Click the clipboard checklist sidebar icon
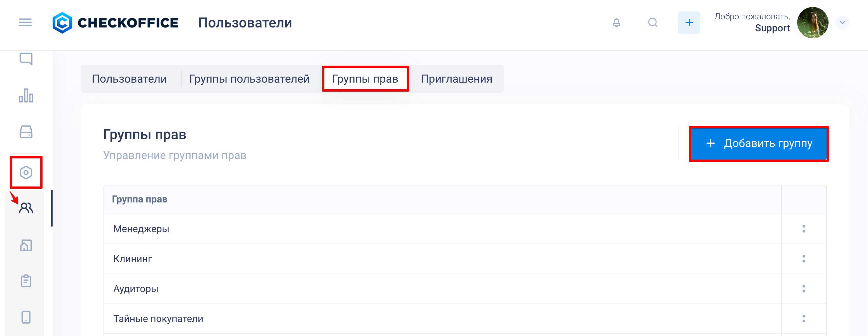868x336 pixels. click(x=26, y=281)
